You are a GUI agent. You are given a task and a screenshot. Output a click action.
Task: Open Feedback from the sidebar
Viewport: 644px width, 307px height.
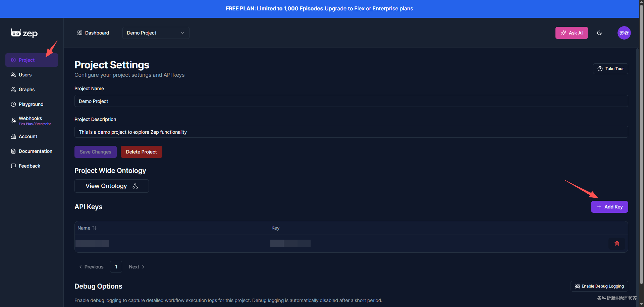coord(32,166)
